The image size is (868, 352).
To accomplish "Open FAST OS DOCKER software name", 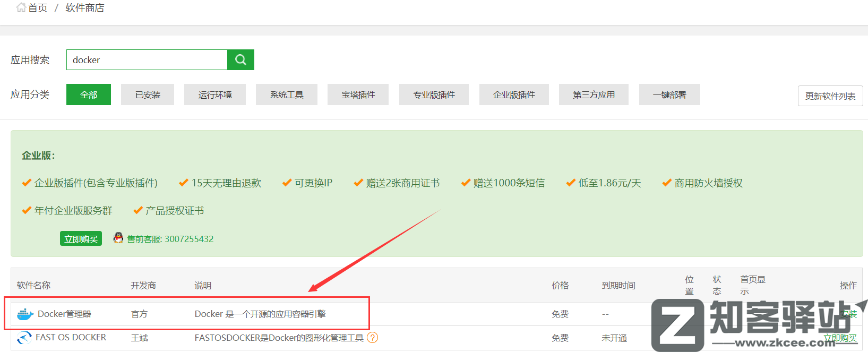I will click(x=71, y=338).
